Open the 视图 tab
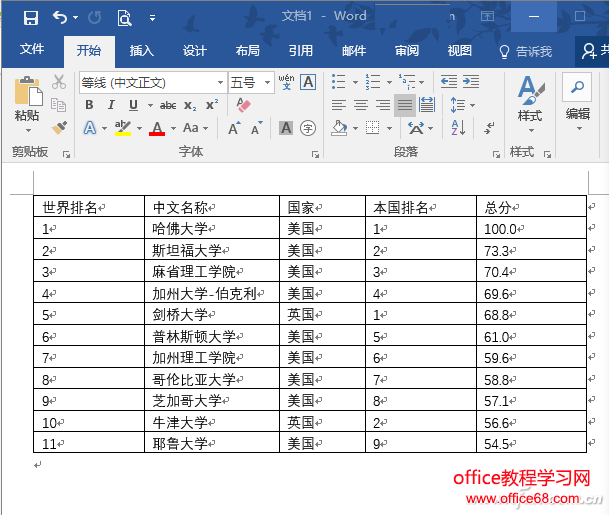The width and height of the screenshot is (609, 515). 459,50
